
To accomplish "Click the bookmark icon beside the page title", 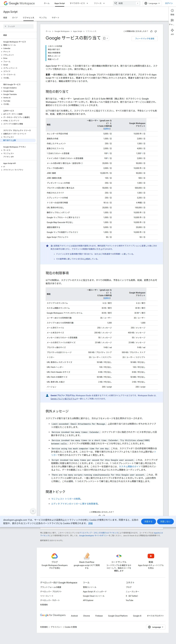I will (104, 38).
